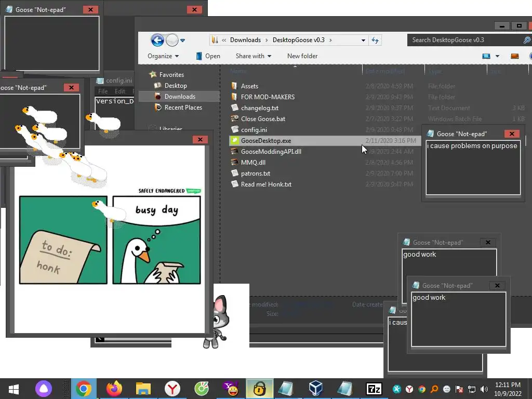The image size is (532, 399).
Task: Click Downloads in the address breadcrumb
Action: click(245, 40)
